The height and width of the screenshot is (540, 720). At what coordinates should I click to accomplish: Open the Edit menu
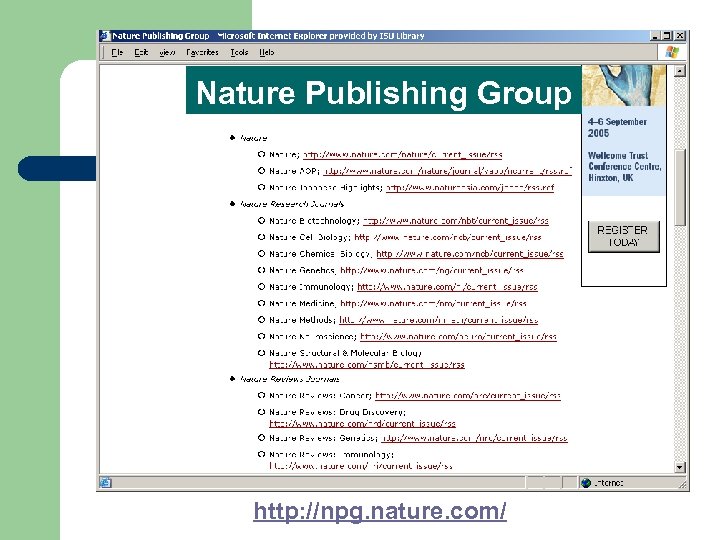[141, 52]
